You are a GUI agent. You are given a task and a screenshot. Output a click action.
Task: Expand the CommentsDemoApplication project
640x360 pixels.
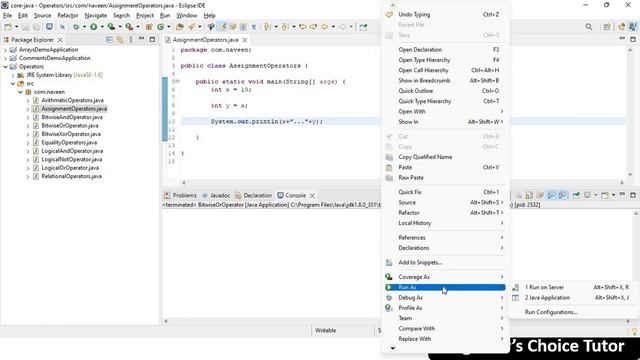coord(5,58)
